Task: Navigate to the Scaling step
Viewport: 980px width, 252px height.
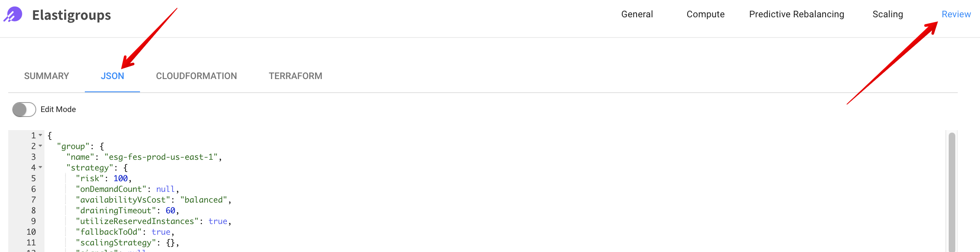Action: point(887,14)
